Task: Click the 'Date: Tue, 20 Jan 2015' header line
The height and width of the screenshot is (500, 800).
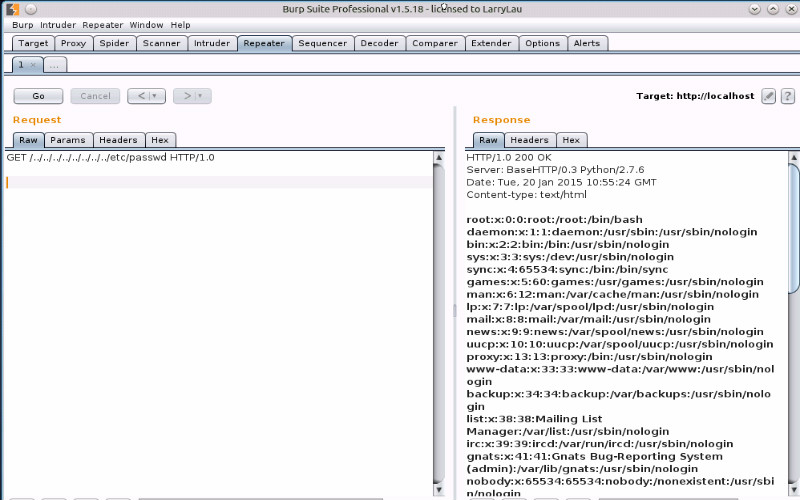Action: [x=561, y=182]
